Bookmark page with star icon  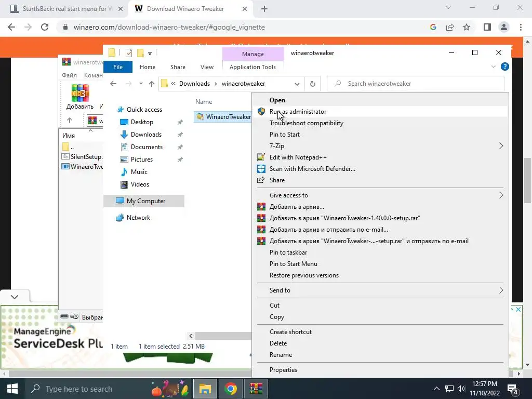467,27
